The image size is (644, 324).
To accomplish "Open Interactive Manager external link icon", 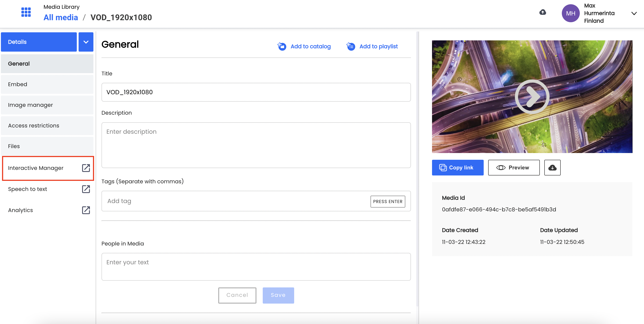I will (x=86, y=168).
